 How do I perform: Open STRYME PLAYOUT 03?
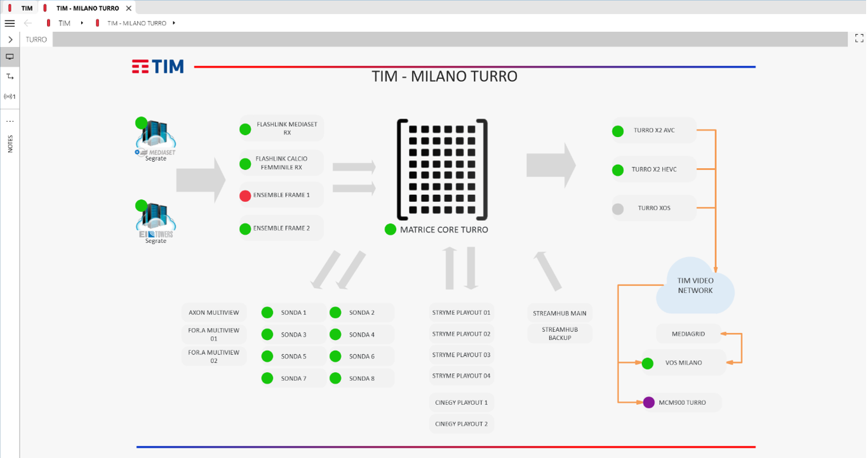pos(462,355)
